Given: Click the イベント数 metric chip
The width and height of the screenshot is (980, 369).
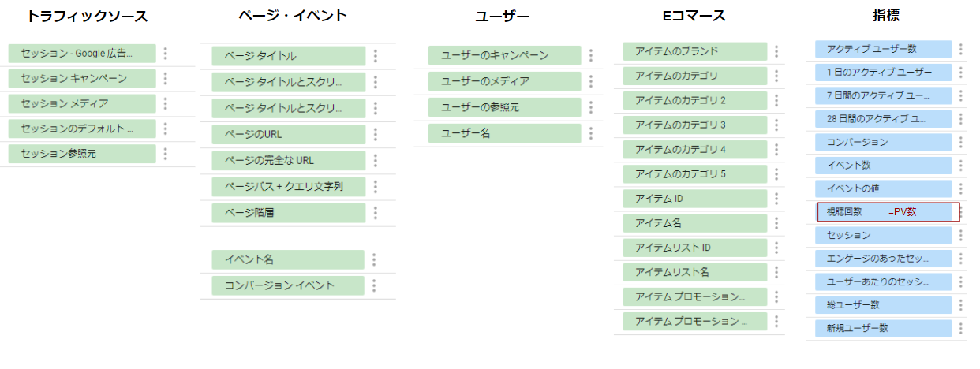Looking at the screenshot, I should [883, 166].
